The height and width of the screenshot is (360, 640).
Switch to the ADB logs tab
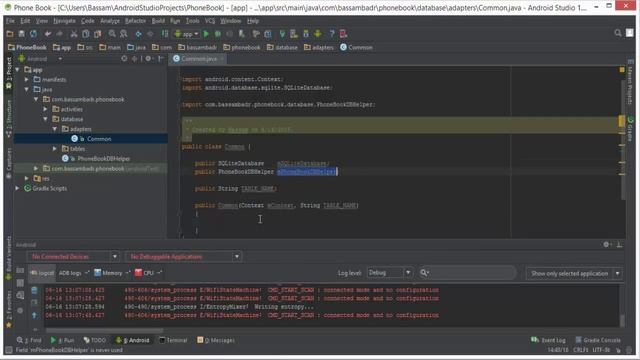tap(74, 273)
